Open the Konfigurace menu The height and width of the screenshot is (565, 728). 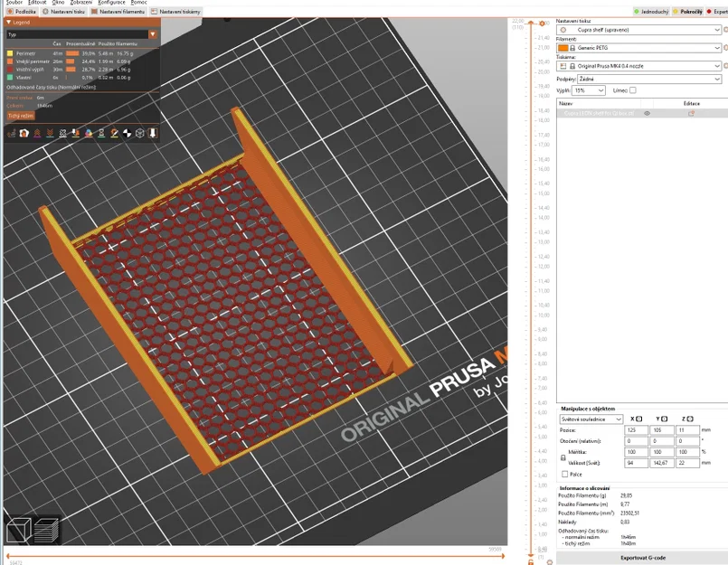(x=111, y=3)
